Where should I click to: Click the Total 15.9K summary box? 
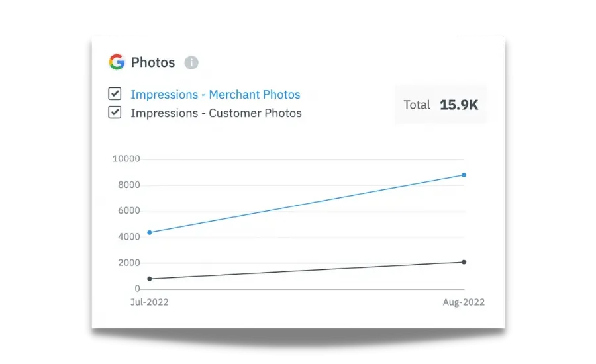440,105
